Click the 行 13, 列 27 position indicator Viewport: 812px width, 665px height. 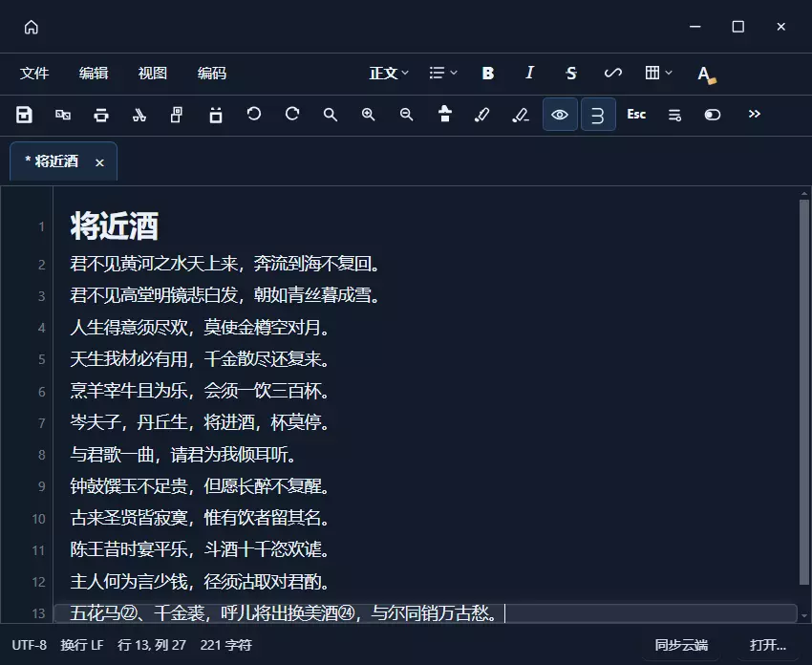152,645
